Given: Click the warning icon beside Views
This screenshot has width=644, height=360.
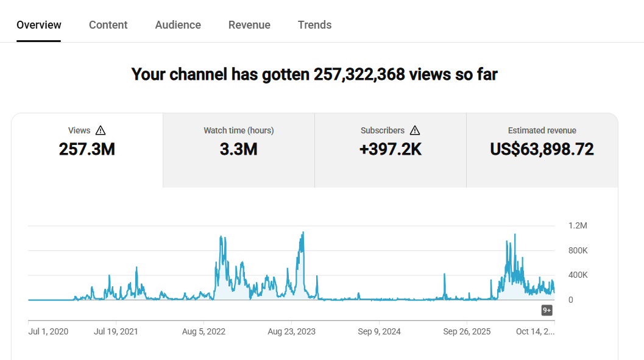Looking at the screenshot, I should tap(101, 130).
